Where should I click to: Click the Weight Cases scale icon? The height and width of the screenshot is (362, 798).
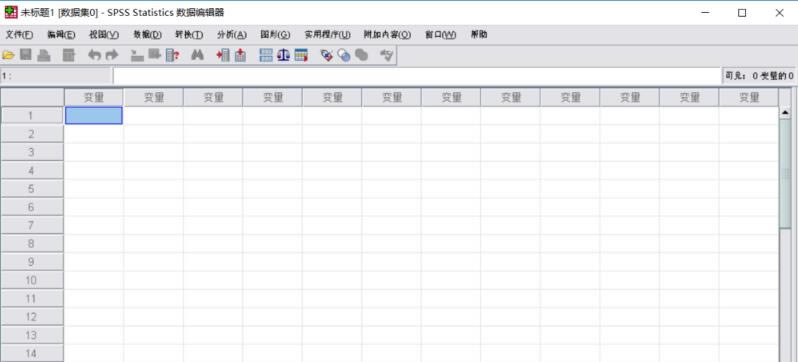coord(283,55)
